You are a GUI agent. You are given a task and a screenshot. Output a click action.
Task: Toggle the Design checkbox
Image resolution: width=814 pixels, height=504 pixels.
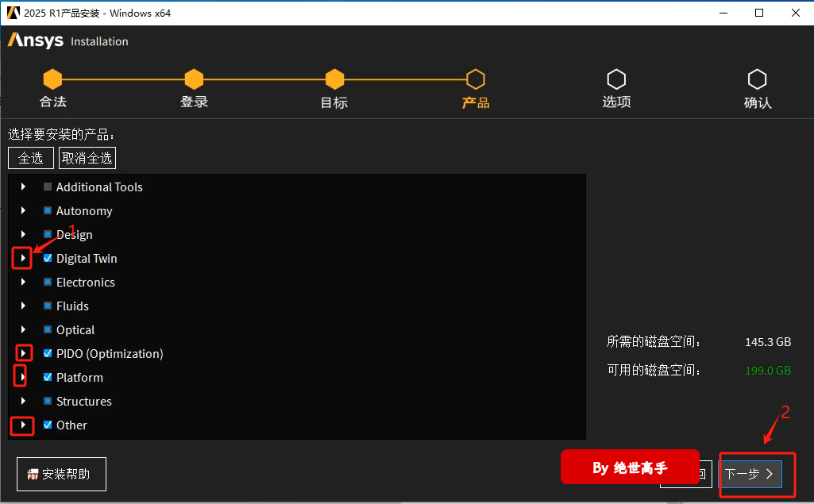coord(47,235)
